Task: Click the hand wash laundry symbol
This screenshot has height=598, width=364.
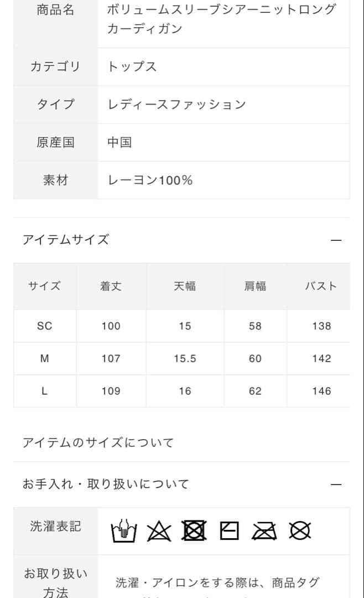Action: pyautogui.click(x=123, y=531)
